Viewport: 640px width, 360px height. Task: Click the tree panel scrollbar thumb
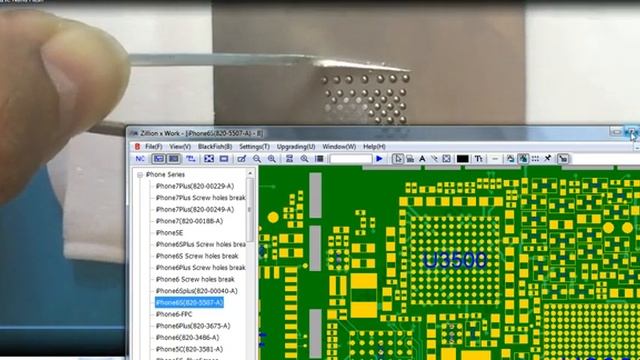point(250,209)
